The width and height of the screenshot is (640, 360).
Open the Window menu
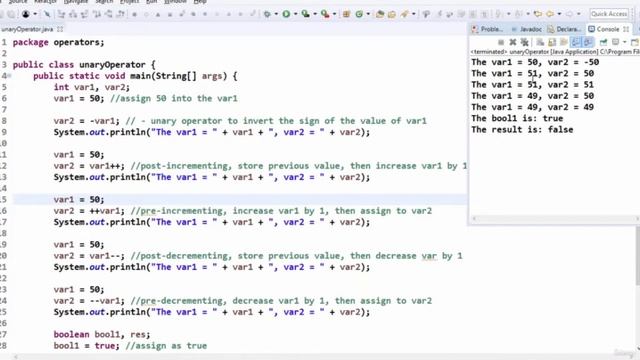(x=175, y=2)
